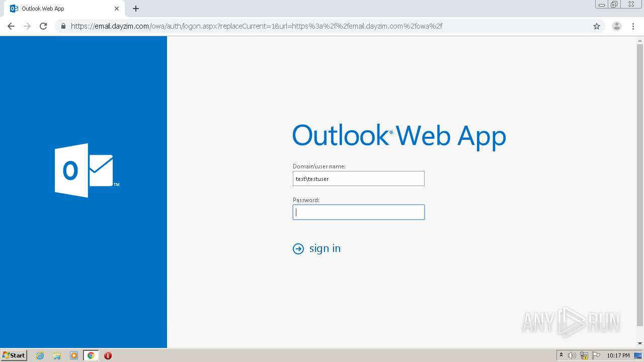Click the network tray icon
The image size is (644, 362).
pyautogui.click(x=584, y=355)
